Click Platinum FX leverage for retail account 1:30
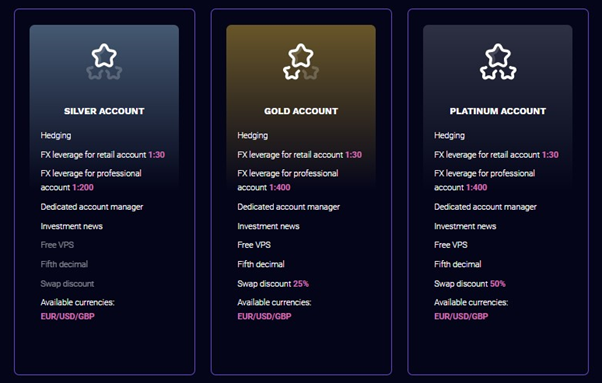 (x=496, y=155)
